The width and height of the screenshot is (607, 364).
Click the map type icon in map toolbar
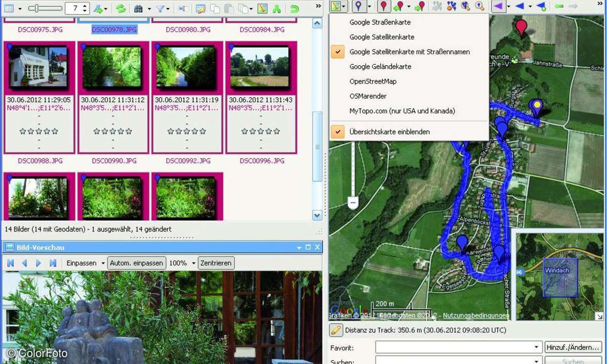tap(336, 7)
